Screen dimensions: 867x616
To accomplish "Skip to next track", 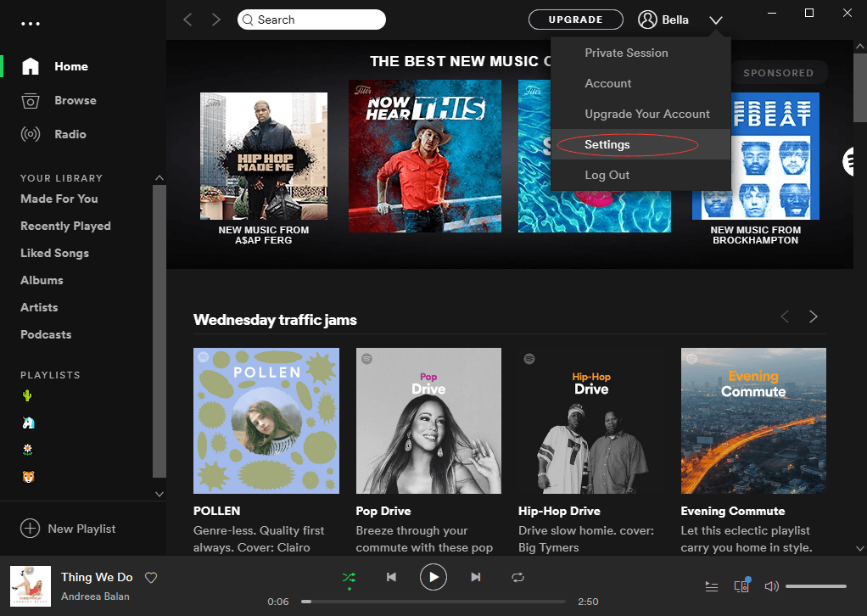I will click(476, 577).
